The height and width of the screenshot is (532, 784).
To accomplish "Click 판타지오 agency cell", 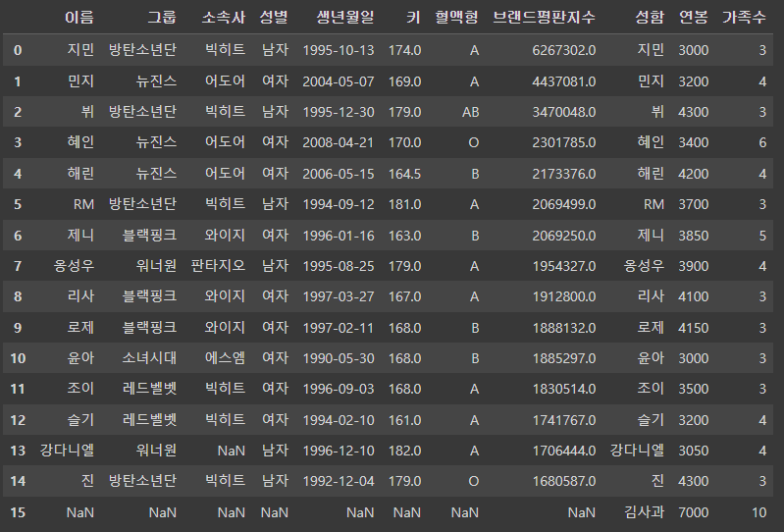I will pyautogui.click(x=218, y=266).
